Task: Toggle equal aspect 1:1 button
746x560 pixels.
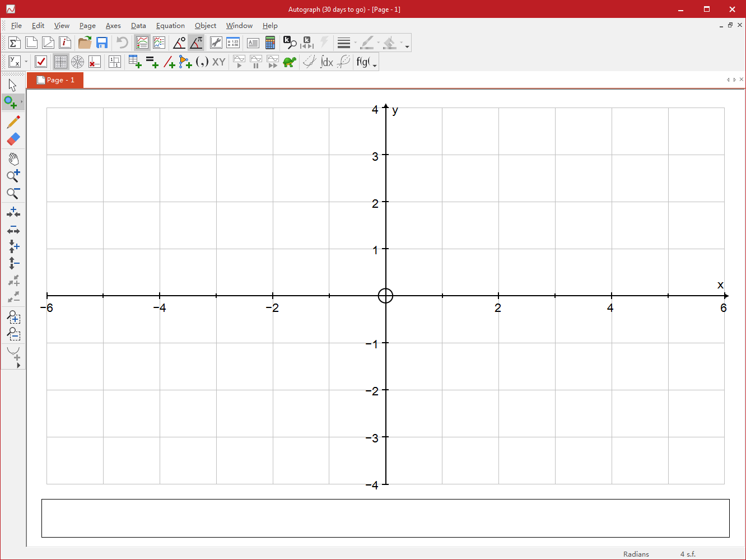Action: [x=115, y=62]
